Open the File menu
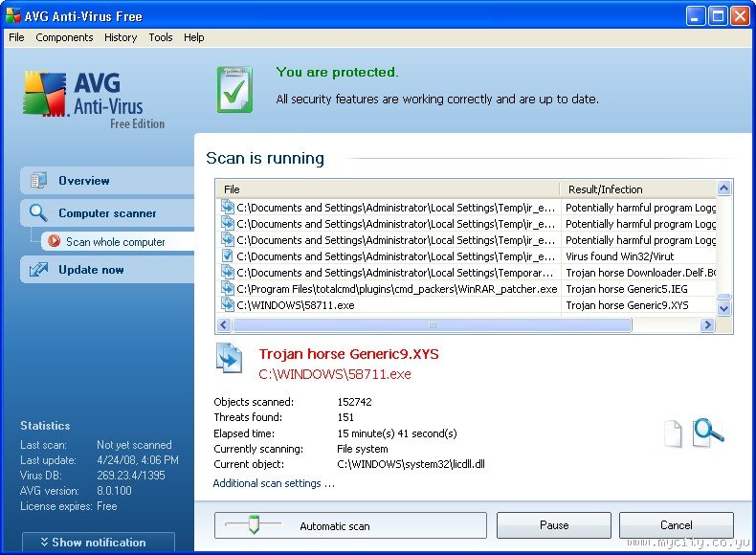This screenshot has height=555, width=756. [16, 37]
